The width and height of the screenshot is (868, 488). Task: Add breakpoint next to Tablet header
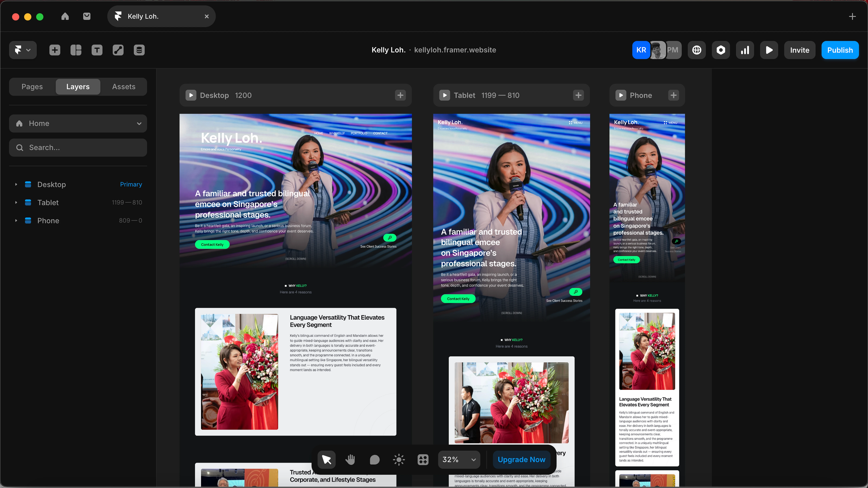click(578, 95)
